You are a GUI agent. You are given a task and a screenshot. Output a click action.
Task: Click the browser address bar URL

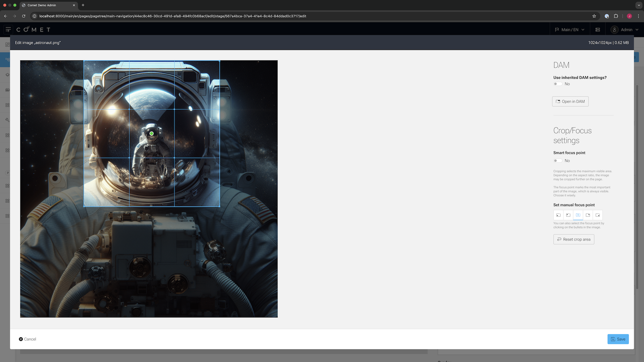[x=172, y=16]
